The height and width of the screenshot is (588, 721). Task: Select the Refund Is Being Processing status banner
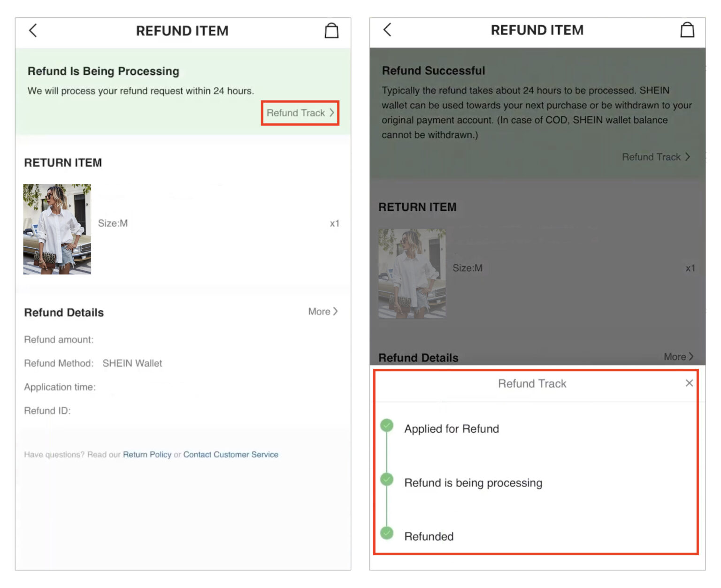(x=104, y=71)
